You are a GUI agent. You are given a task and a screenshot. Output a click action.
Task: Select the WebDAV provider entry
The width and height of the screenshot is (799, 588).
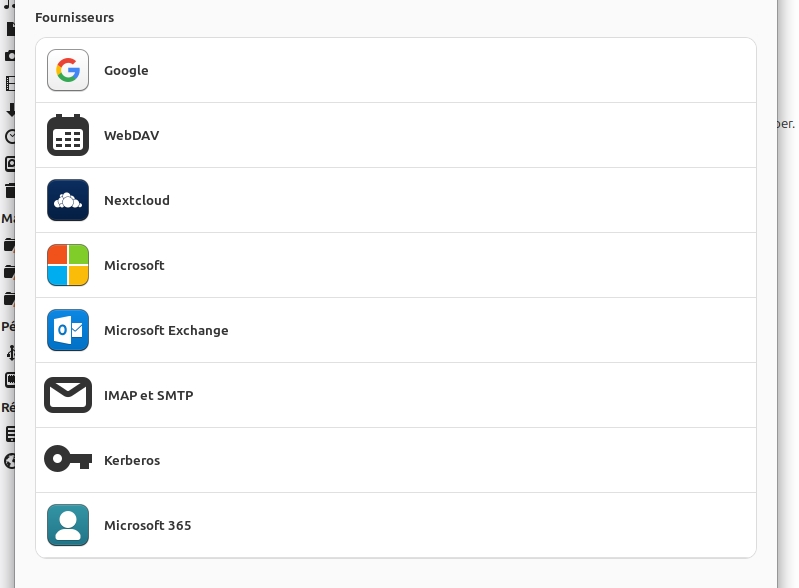click(x=131, y=135)
